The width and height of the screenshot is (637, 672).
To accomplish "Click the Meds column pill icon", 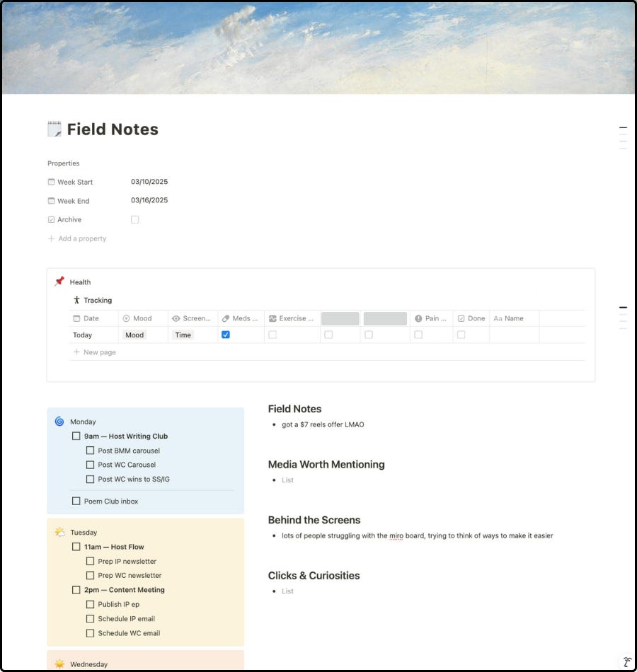I will (226, 318).
